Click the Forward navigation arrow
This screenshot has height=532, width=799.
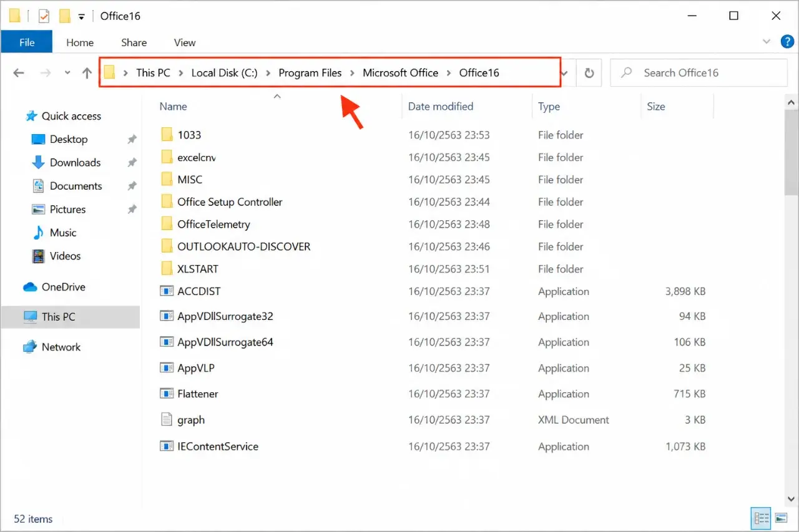pyautogui.click(x=45, y=73)
